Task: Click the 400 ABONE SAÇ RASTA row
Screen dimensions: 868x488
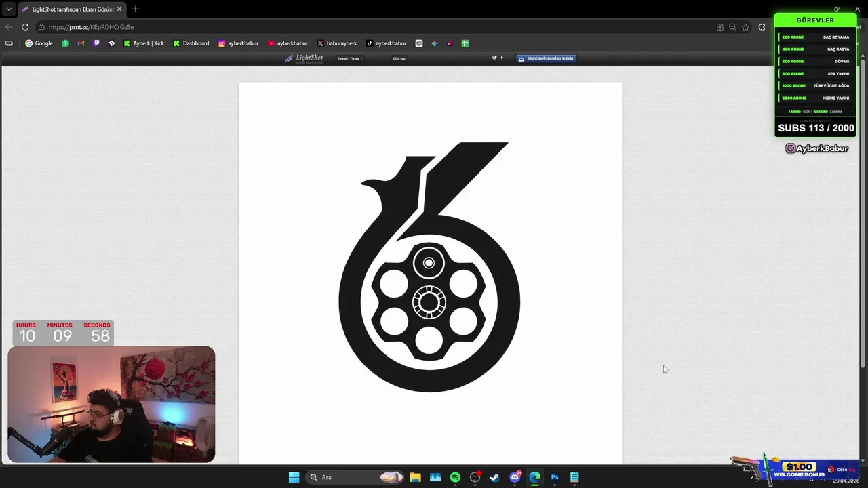Action: point(815,49)
